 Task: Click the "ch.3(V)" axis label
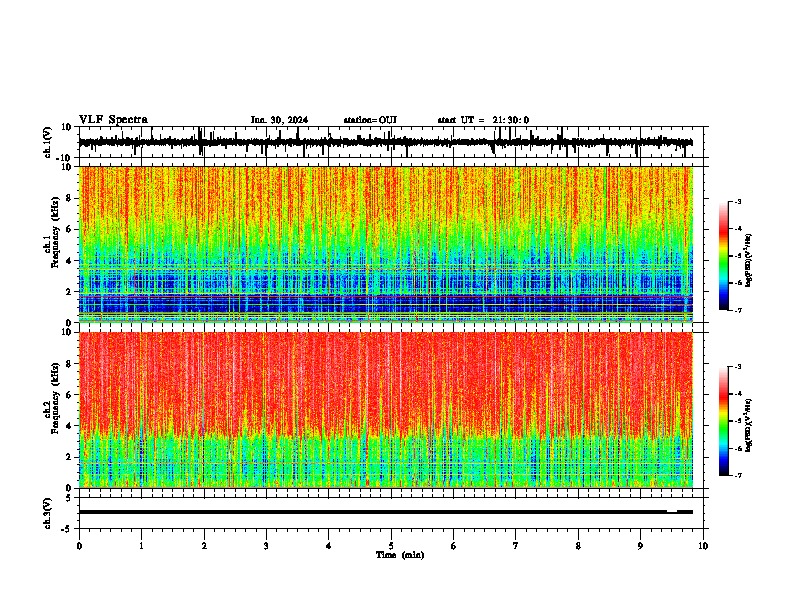tap(48, 513)
